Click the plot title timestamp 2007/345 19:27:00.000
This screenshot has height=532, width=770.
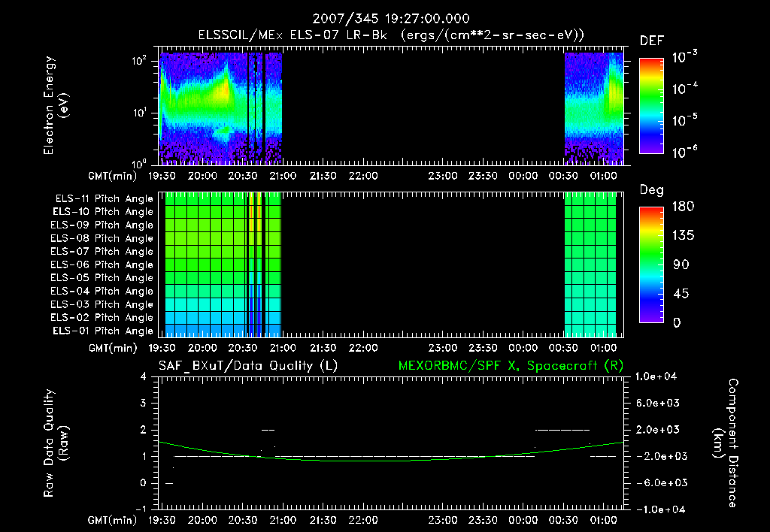coord(391,19)
